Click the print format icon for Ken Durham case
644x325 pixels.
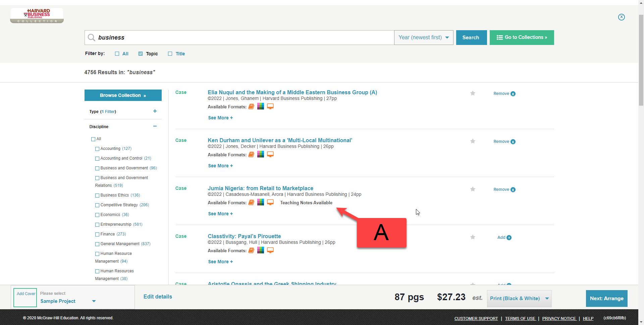coord(251,155)
